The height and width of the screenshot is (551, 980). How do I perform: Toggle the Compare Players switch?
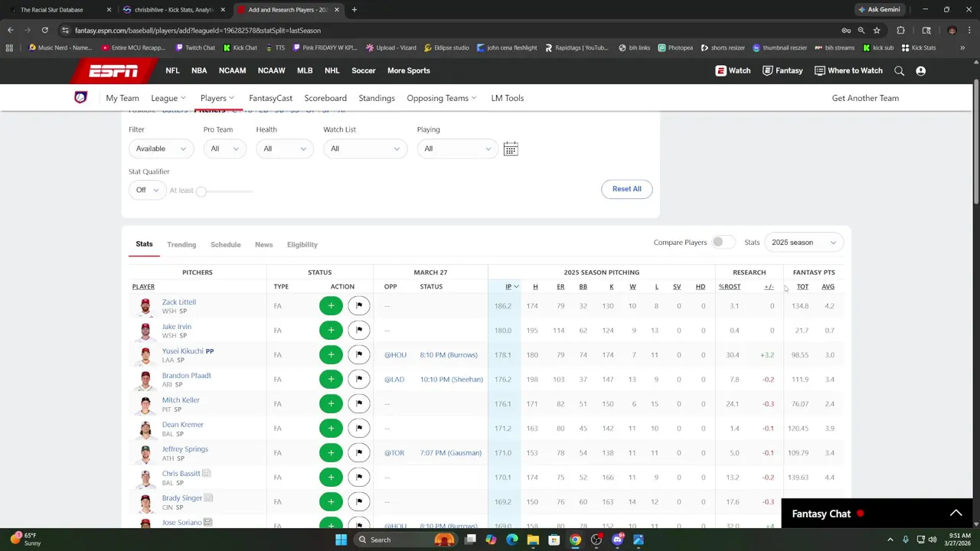click(722, 242)
